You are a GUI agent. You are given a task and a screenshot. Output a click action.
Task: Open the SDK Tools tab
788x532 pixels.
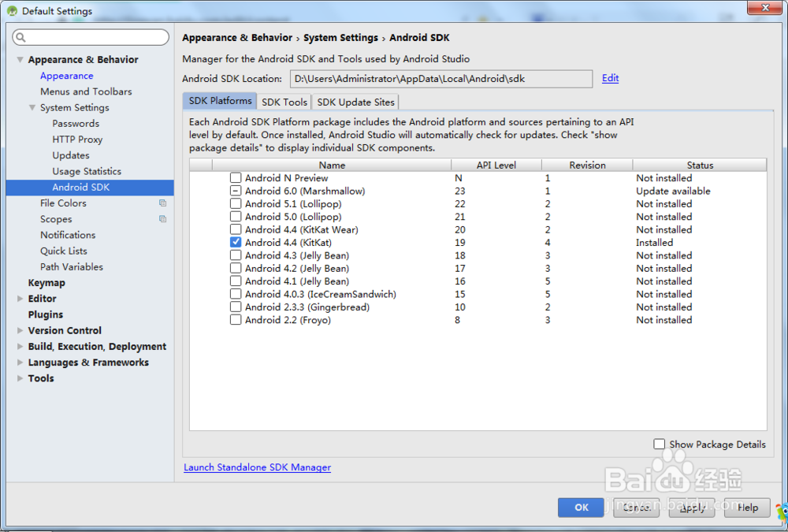tap(284, 102)
